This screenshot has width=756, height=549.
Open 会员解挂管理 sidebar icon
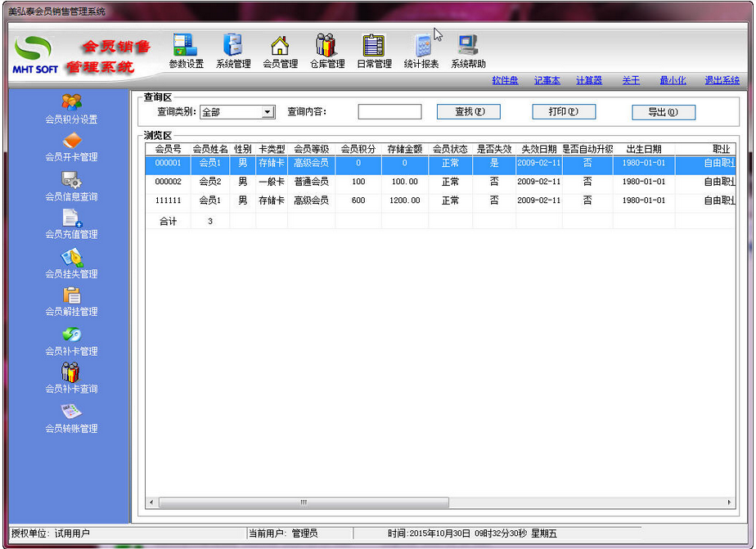71,302
